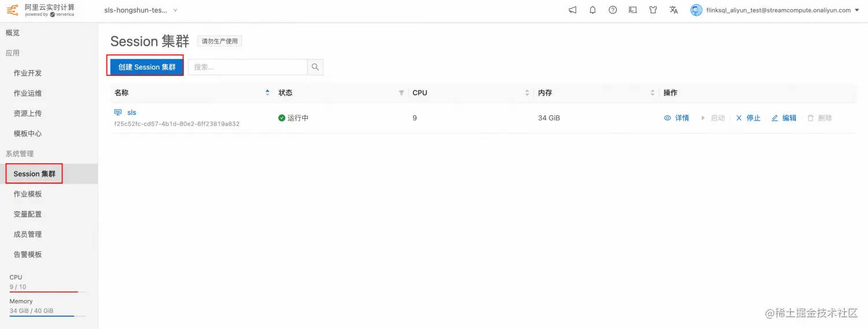Click the 请勿生产使用 tag
868x329 pixels.
tap(219, 41)
